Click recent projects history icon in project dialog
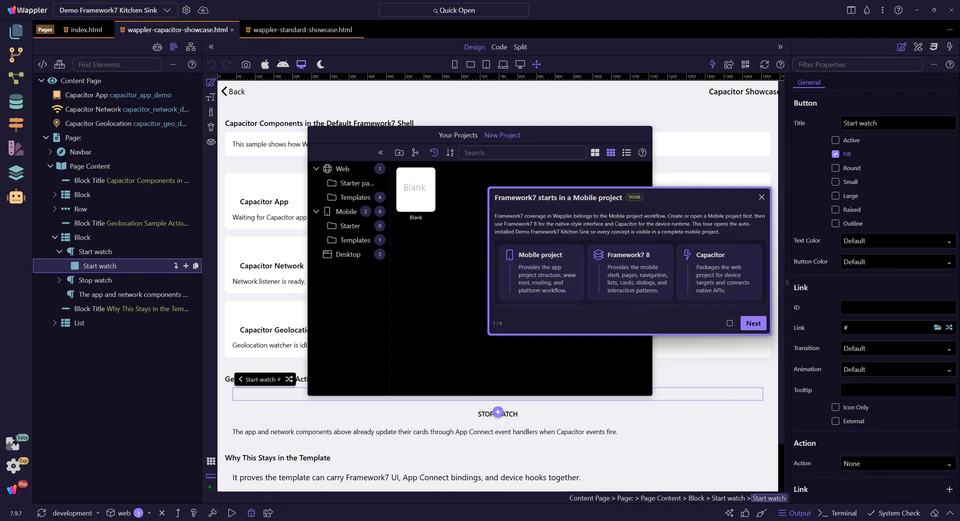 (x=433, y=152)
